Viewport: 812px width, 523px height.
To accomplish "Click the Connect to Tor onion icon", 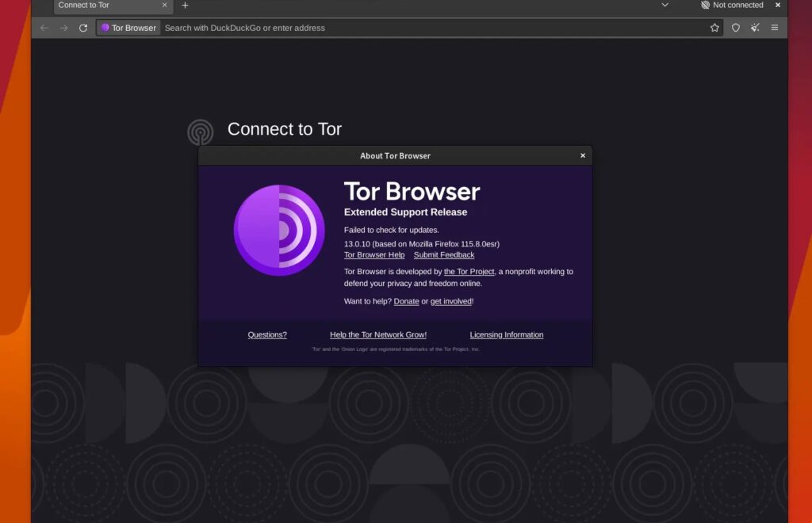I will 201,132.
